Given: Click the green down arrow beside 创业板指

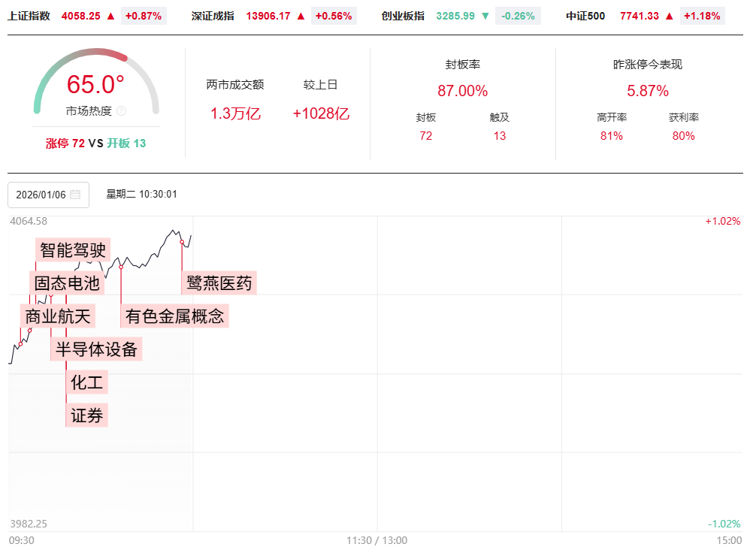Looking at the screenshot, I should click(x=485, y=16).
